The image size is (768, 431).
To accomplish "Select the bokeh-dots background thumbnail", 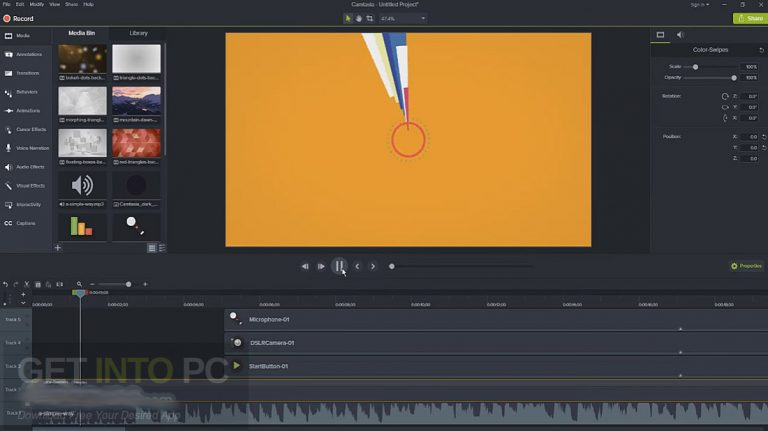I will point(82,59).
